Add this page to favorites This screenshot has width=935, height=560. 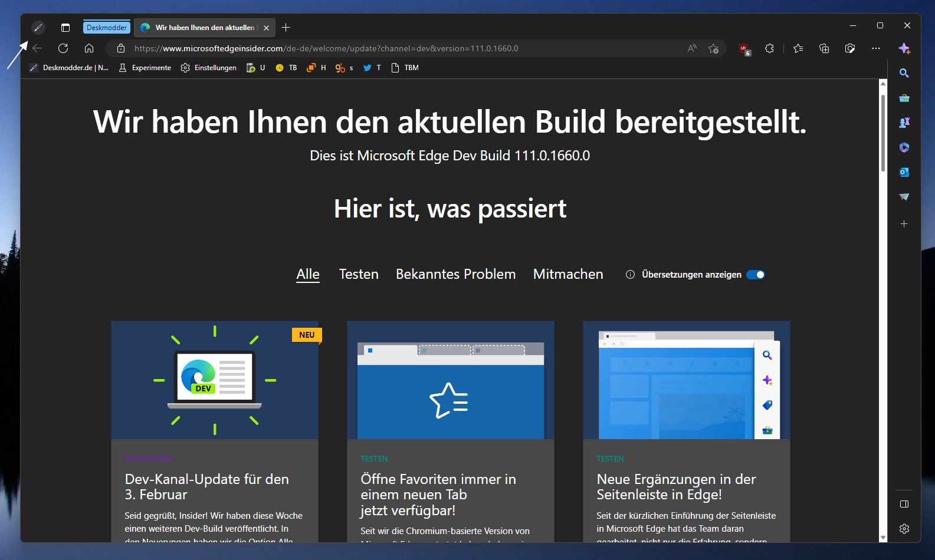[x=714, y=48]
